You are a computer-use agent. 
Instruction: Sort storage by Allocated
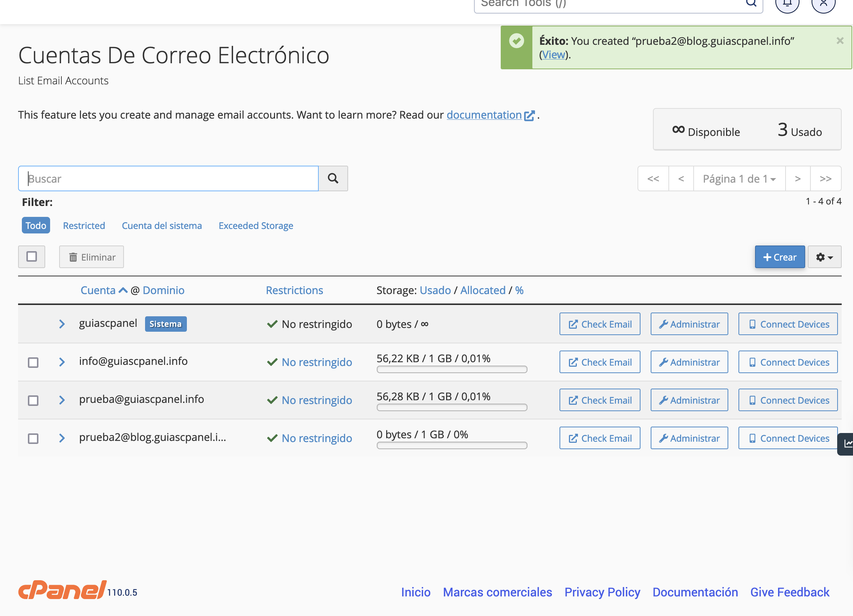click(x=483, y=290)
